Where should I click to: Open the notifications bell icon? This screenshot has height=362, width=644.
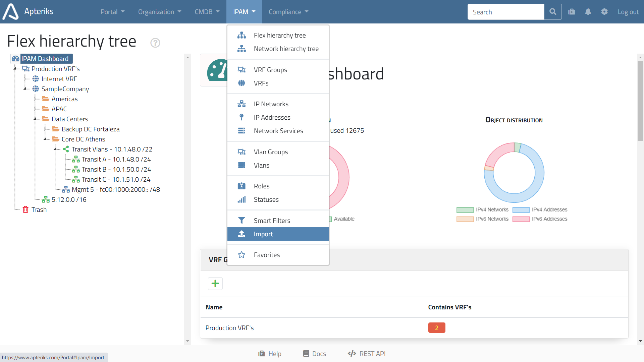(x=588, y=12)
